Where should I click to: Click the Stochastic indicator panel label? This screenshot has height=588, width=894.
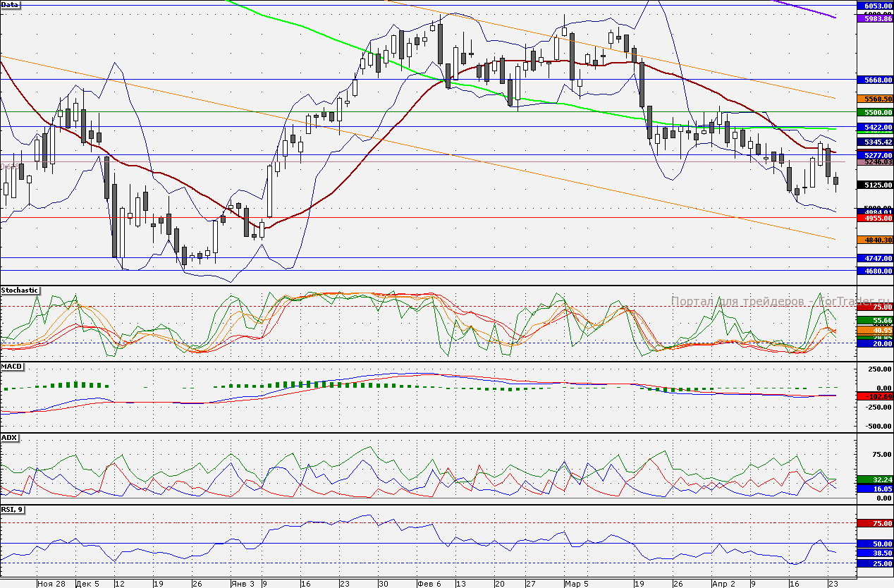click(20, 290)
